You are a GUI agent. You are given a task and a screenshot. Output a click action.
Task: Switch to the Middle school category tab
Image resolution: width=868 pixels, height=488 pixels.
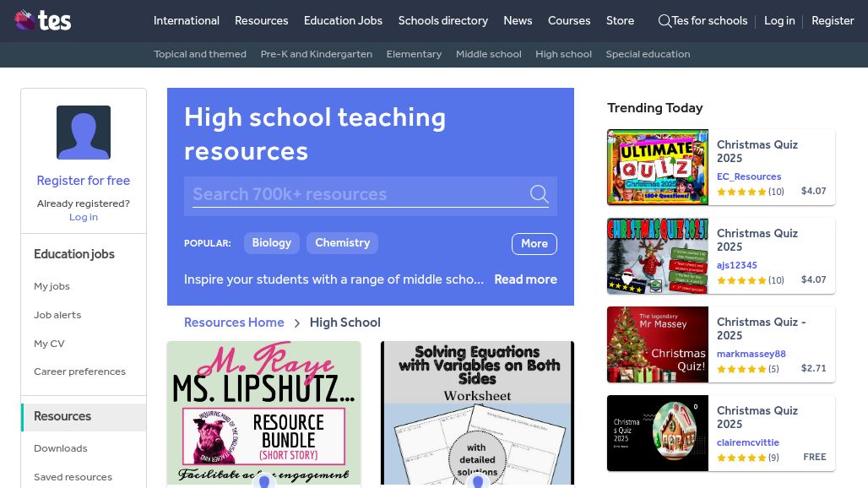488,54
